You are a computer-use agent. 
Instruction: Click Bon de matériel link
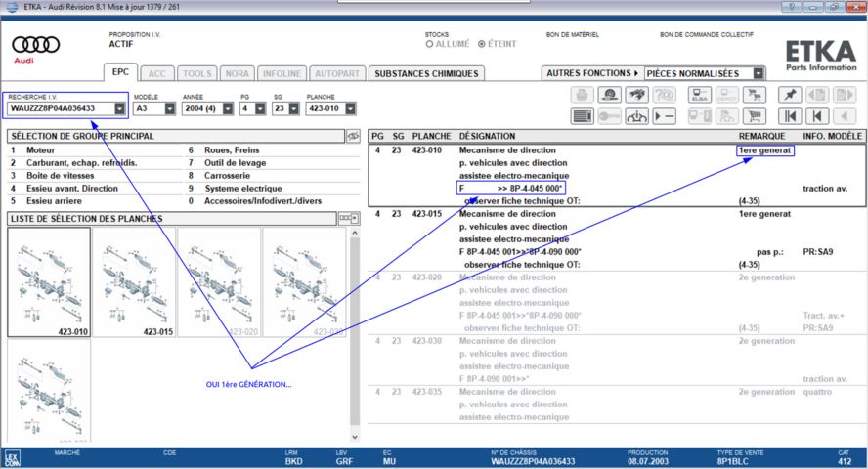573,34
